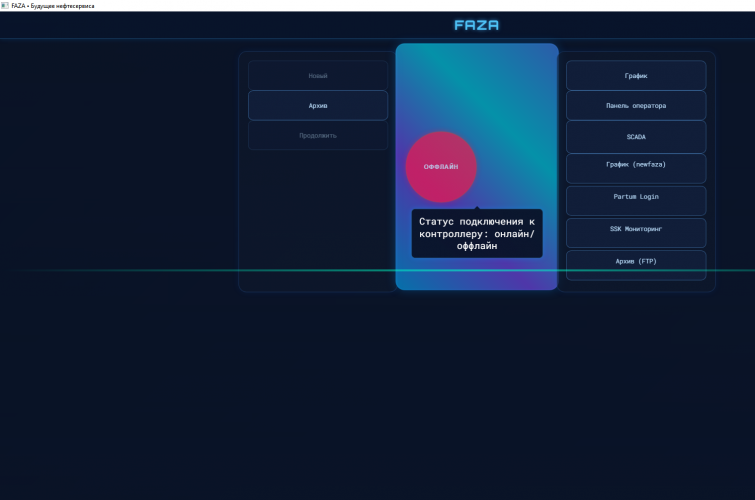Click the Новый button
This screenshot has width=755, height=500.
click(x=318, y=76)
